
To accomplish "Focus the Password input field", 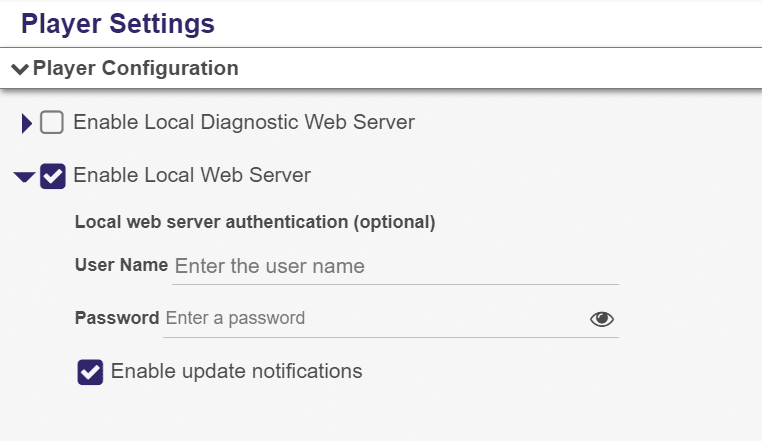I will pos(374,318).
